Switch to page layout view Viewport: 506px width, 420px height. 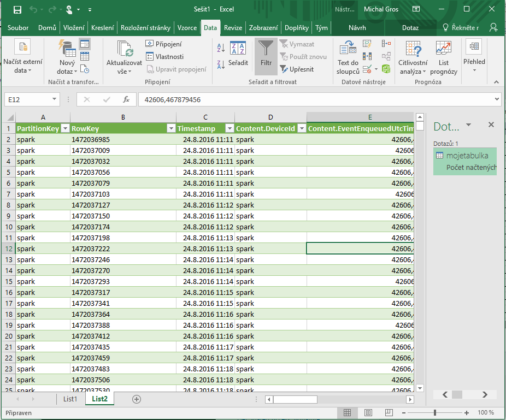368,412
